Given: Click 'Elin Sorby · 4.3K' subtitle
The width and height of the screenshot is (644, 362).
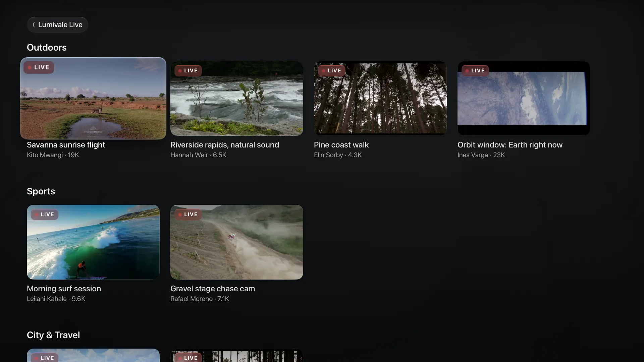Looking at the screenshot, I should (338, 155).
